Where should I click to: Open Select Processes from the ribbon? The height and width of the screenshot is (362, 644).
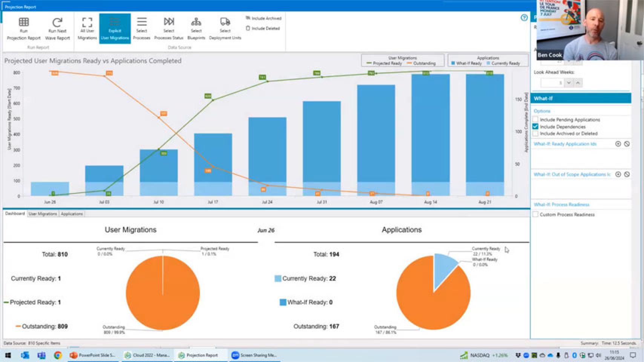[142, 26]
